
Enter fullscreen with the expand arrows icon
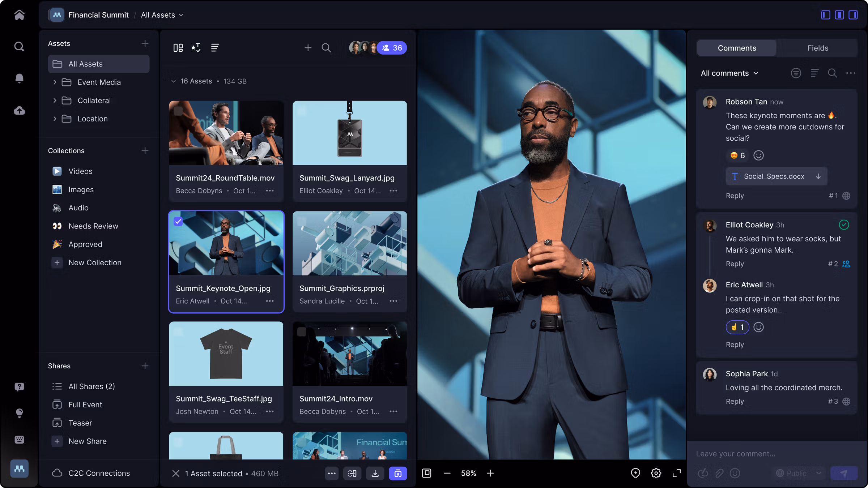pos(677,473)
